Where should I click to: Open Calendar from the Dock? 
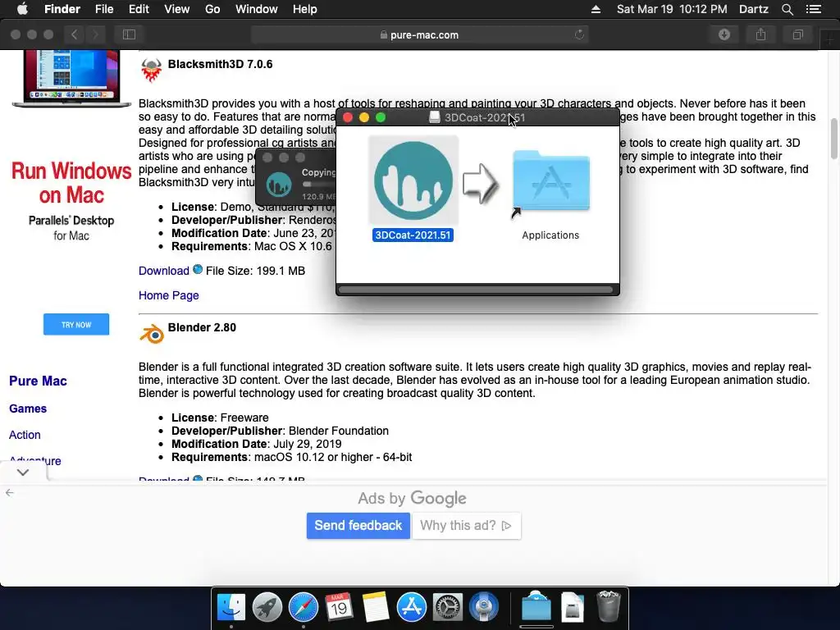tap(339, 608)
